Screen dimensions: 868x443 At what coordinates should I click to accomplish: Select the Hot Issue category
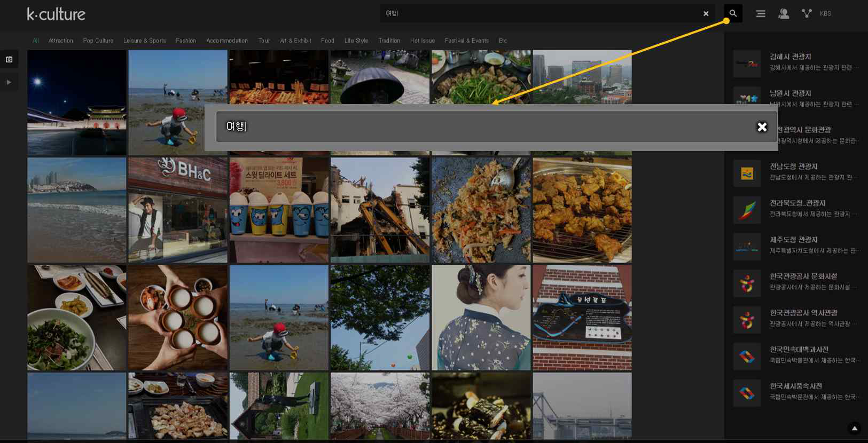coord(423,41)
